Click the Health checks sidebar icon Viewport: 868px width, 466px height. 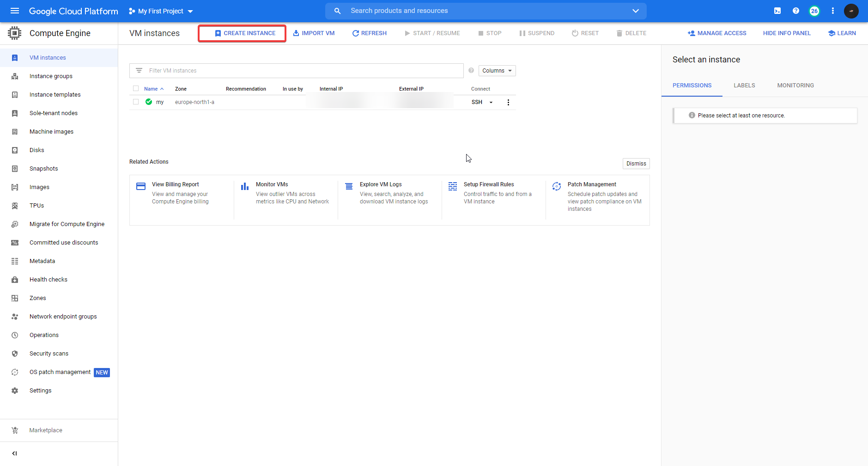[x=15, y=280]
